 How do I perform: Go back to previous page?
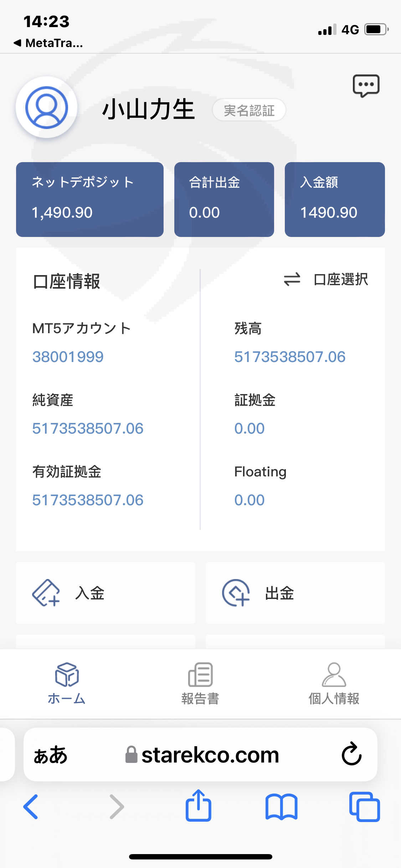coord(31,807)
